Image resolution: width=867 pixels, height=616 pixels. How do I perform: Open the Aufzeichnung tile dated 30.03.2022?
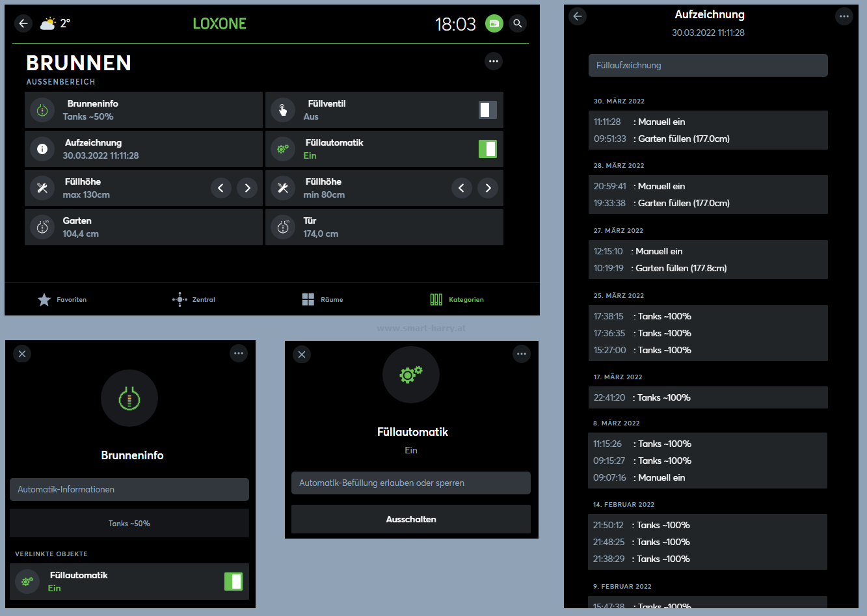tap(144, 149)
